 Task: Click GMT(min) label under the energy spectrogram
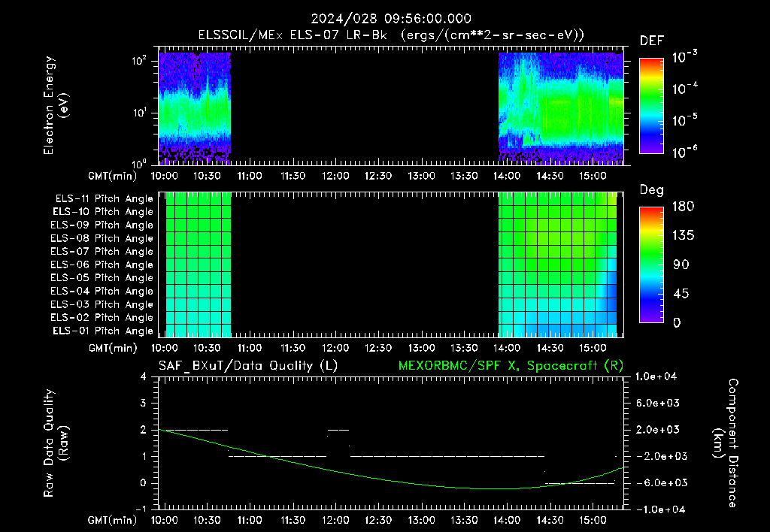coord(113,176)
